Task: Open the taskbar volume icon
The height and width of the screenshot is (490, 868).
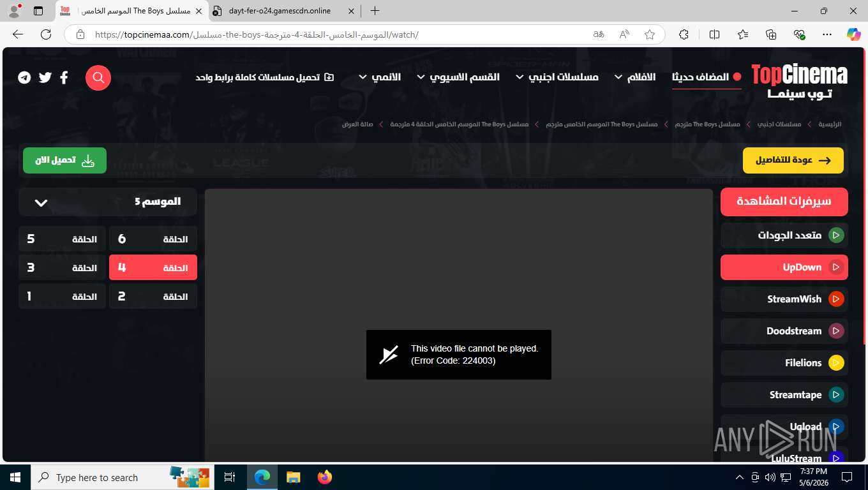Action: tap(770, 477)
